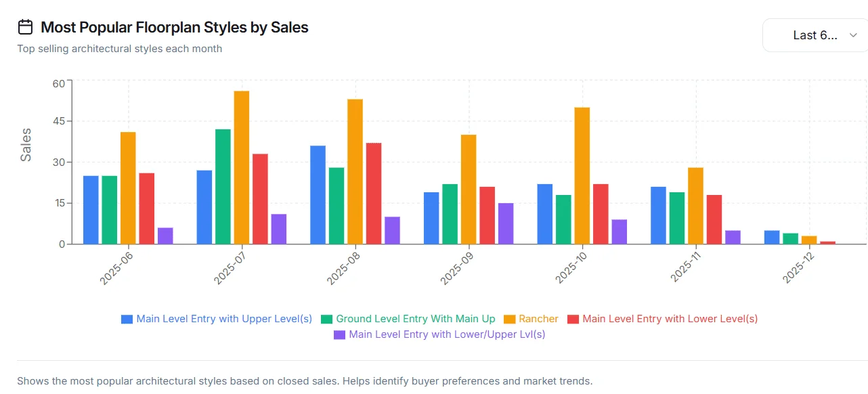Click the blue legend color square
This screenshot has height=394, width=868.
pos(127,319)
